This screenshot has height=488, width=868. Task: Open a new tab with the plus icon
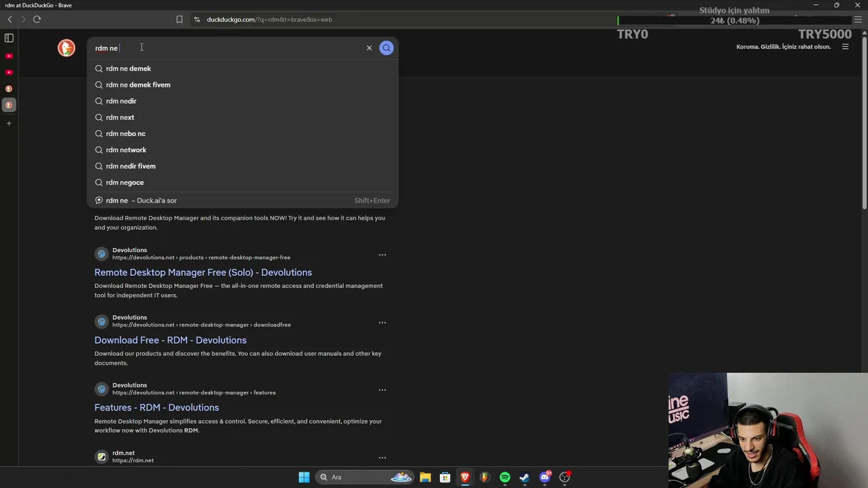pos(9,123)
